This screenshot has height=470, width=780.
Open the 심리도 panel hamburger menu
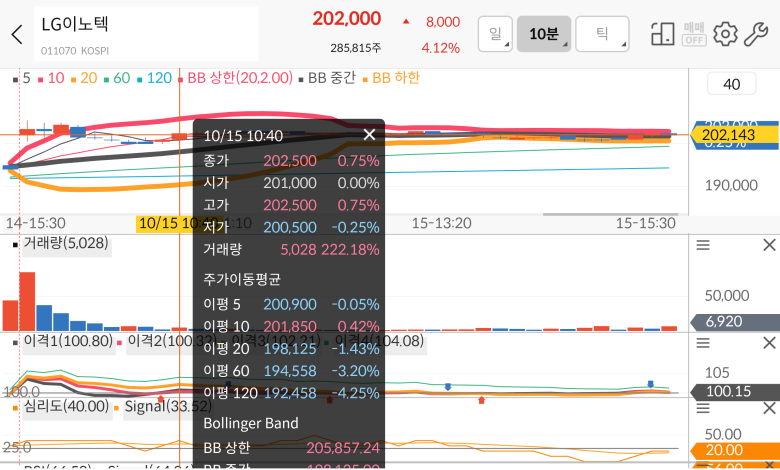pos(703,409)
